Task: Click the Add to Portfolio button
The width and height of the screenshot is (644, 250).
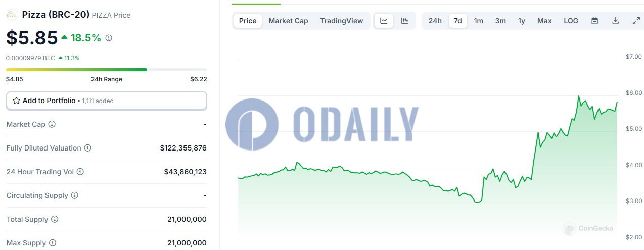Action: [107, 101]
